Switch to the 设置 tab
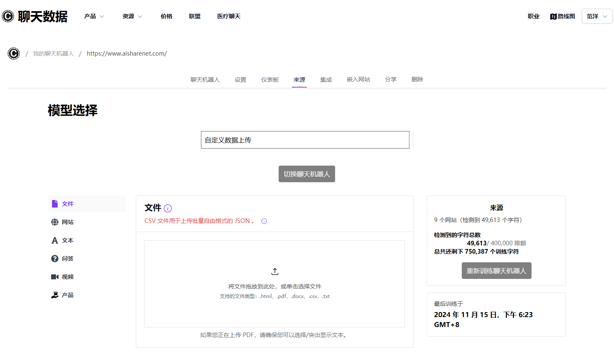Viewport: 615px width, 364px height. click(x=240, y=80)
